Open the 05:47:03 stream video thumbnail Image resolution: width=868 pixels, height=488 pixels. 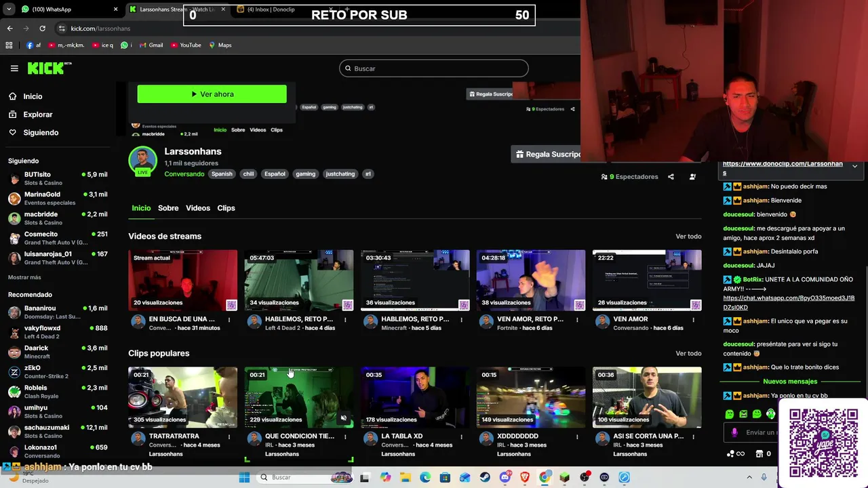tap(299, 280)
